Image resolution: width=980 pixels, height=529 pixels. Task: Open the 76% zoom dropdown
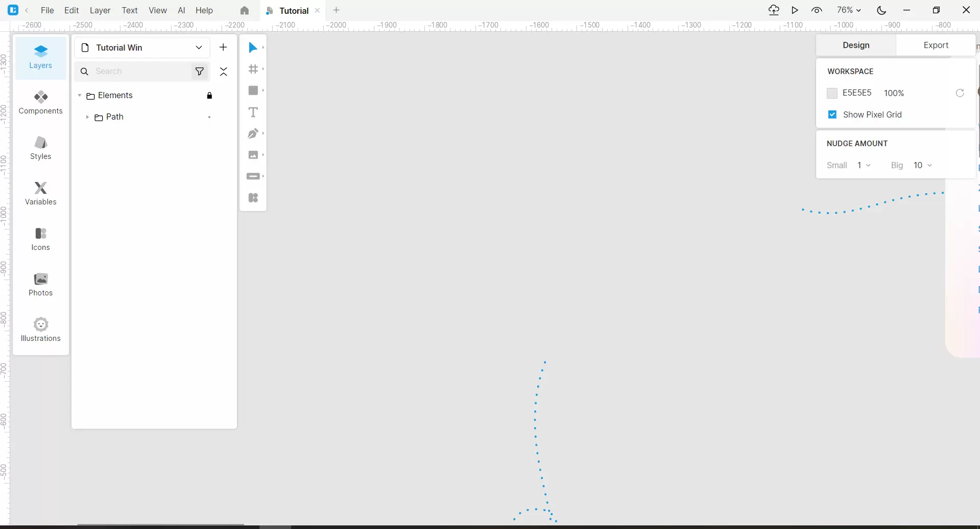[x=849, y=10]
